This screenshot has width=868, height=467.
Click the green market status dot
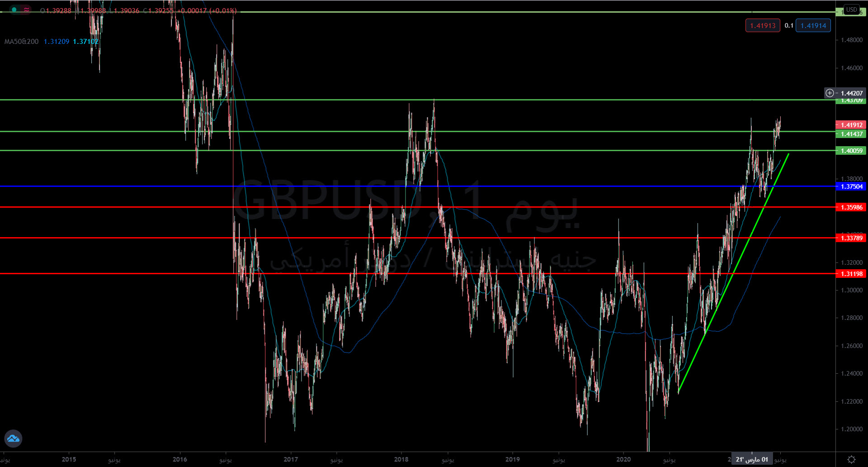14,10
